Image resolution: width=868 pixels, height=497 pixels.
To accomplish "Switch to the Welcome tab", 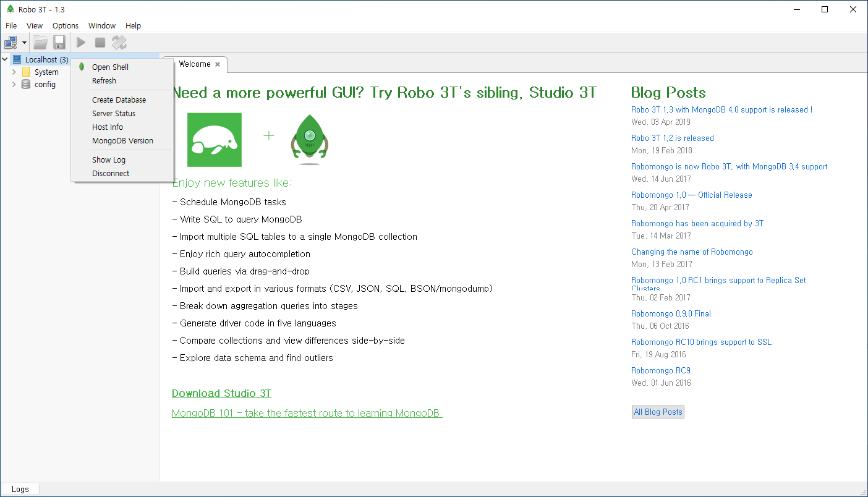I will (x=194, y=64).
